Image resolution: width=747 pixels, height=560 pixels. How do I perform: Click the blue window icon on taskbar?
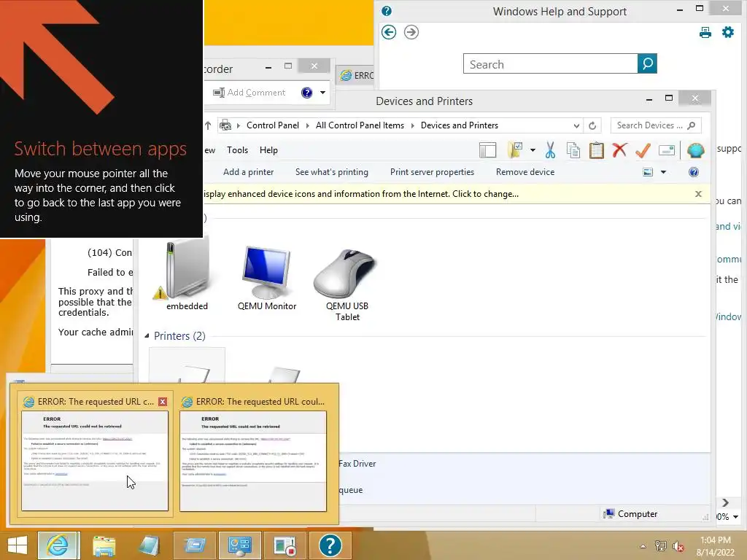pos(194,545)
